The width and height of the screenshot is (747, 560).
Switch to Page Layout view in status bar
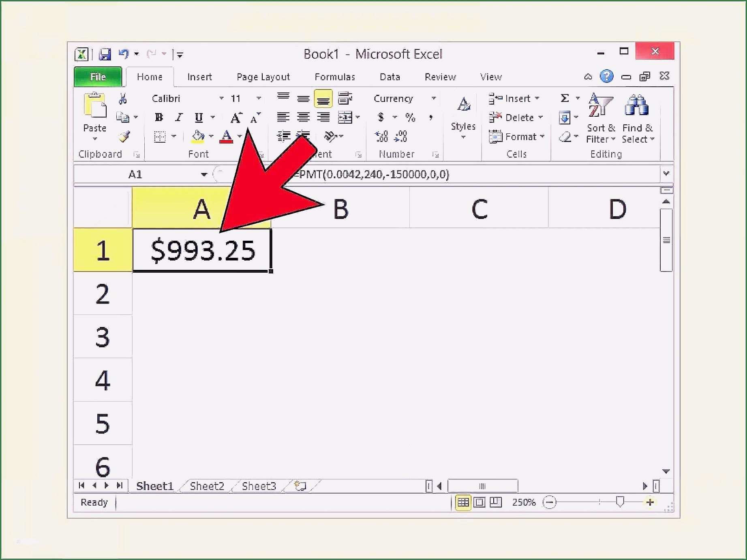click(x=479, y=502)
